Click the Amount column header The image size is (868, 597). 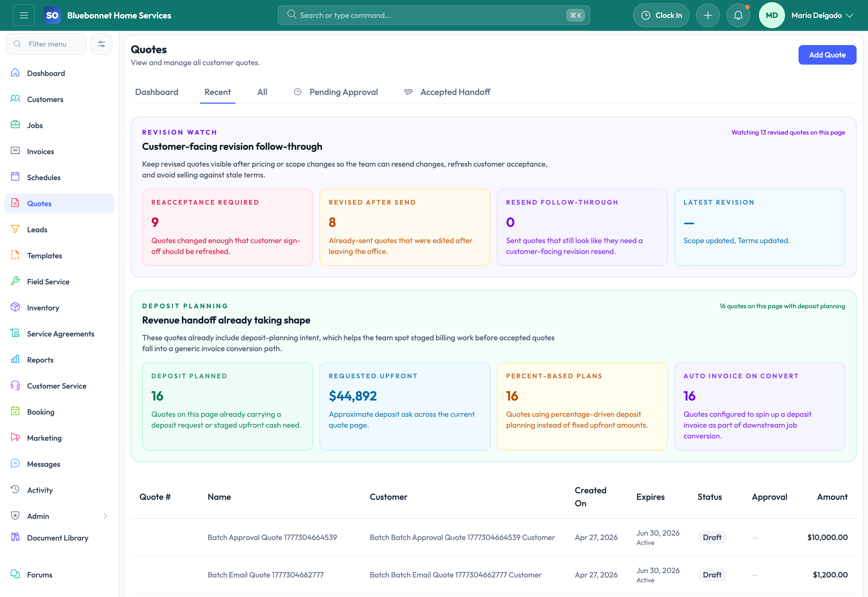click(x=832, y=497)
